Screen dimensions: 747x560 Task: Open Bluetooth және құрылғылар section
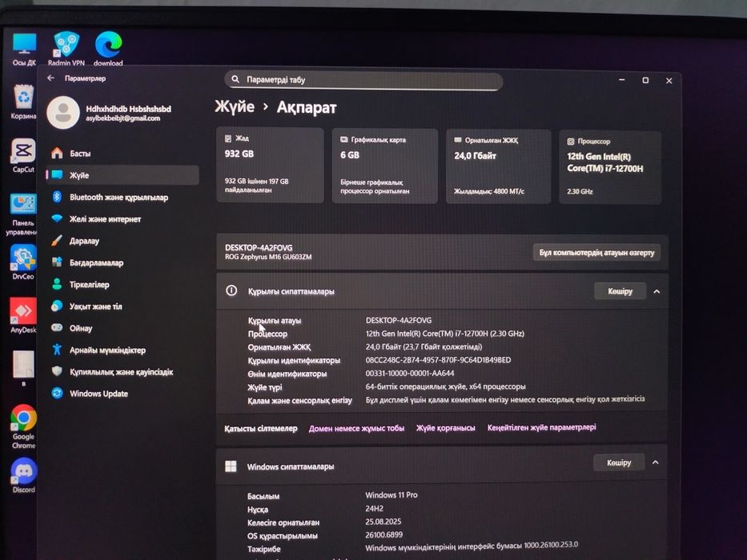click(x=118, y=197)
